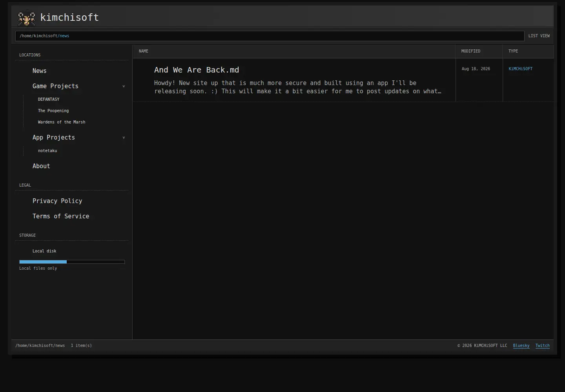Screen dimensions: 565x392
Task: Click the /home/kimchisoft/news path field
Action: (x=270, y=36)
